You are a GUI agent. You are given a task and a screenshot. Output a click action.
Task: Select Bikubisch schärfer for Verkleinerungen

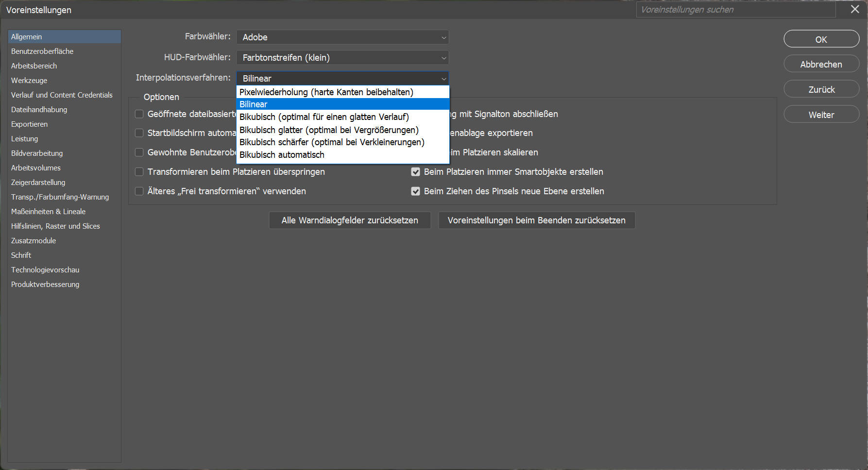coord(342,142)
